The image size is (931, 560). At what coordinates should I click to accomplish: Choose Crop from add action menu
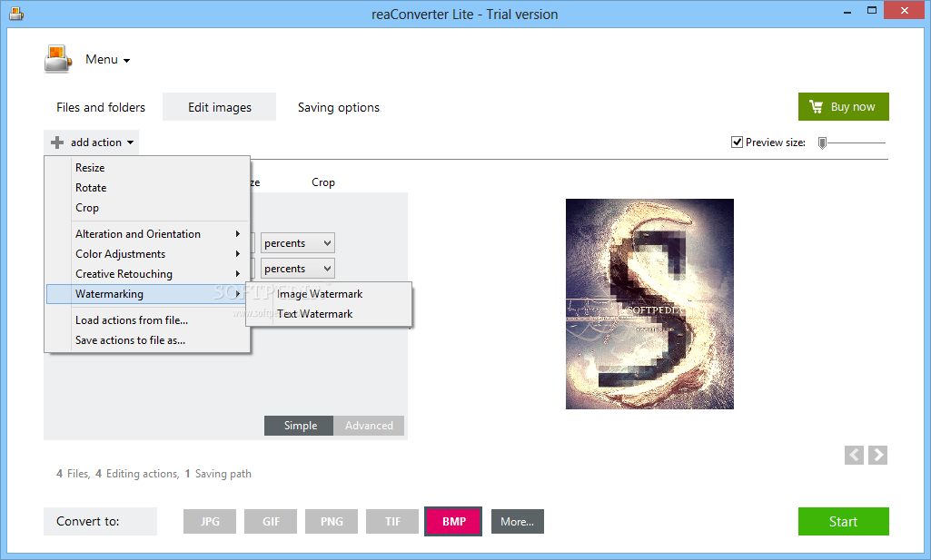pyautogui.click(x=147, y=208)
